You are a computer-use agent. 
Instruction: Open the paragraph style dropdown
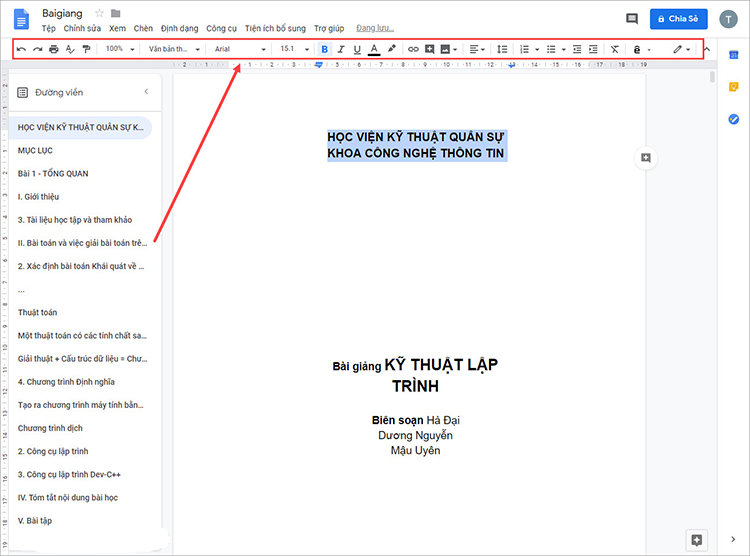coord(174,49)
